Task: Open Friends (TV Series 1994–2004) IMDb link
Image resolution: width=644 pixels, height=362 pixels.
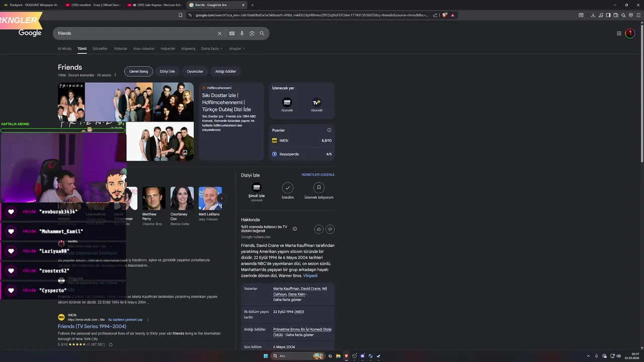Action: (x=92, y=326)
